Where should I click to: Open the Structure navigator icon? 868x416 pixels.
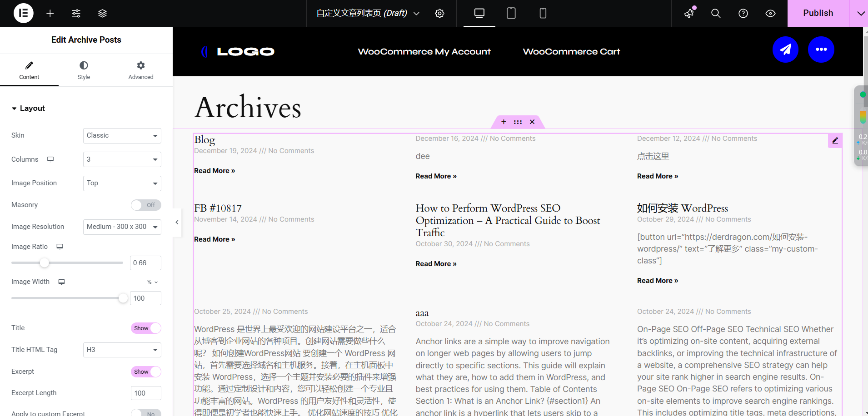pyautogui.click(x=102, y=13)
